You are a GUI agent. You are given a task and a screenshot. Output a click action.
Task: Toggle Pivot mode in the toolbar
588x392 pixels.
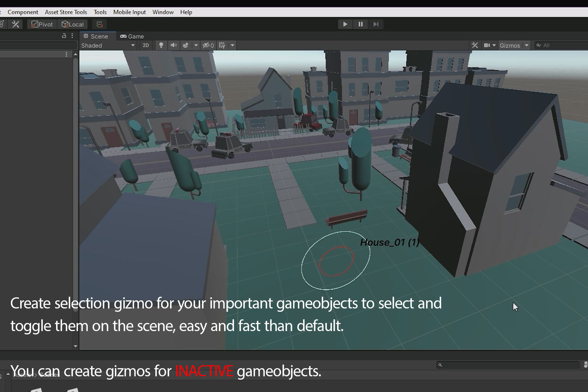42,24
